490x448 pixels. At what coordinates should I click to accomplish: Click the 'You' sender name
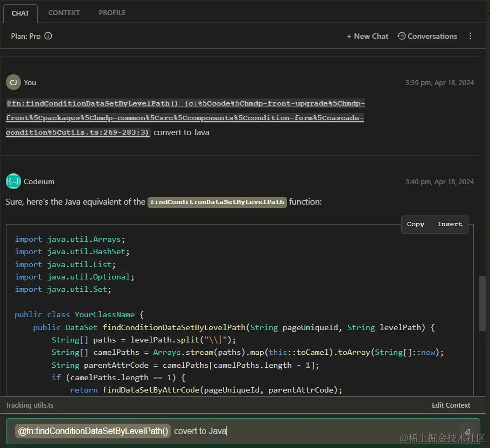pyautogui.click(x=30, y=83)
